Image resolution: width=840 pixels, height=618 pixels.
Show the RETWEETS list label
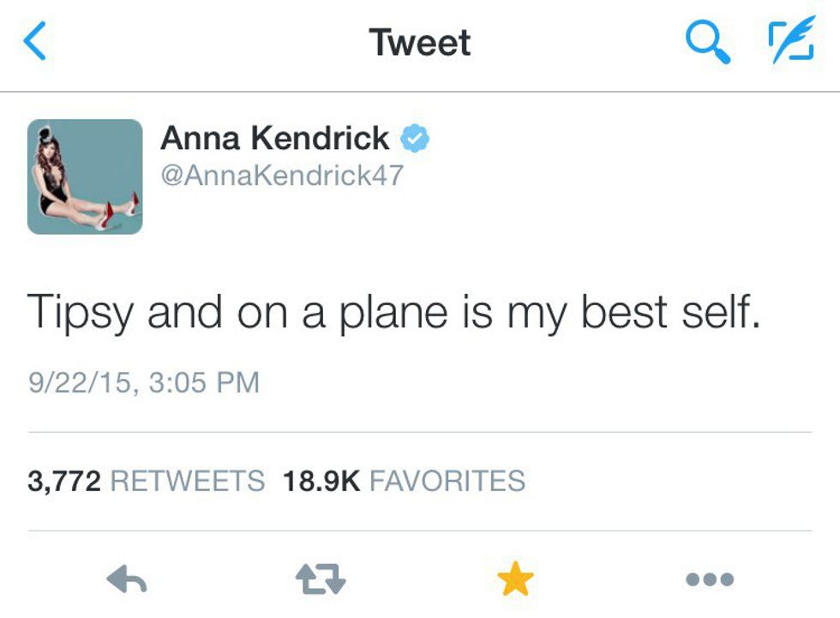coord(189,481)
